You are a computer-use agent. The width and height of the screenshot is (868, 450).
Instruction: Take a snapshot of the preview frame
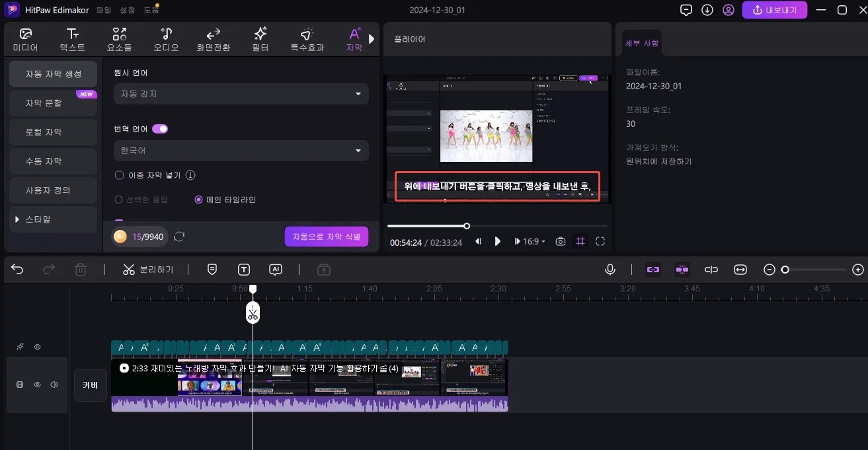(560, 241)
